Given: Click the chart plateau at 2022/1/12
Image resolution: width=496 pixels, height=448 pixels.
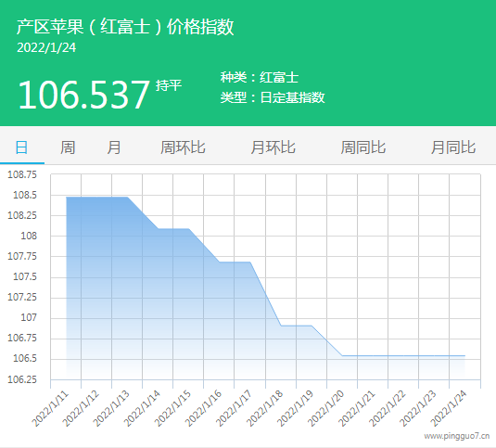Looking at the screenshot, I should click(96, 198).
